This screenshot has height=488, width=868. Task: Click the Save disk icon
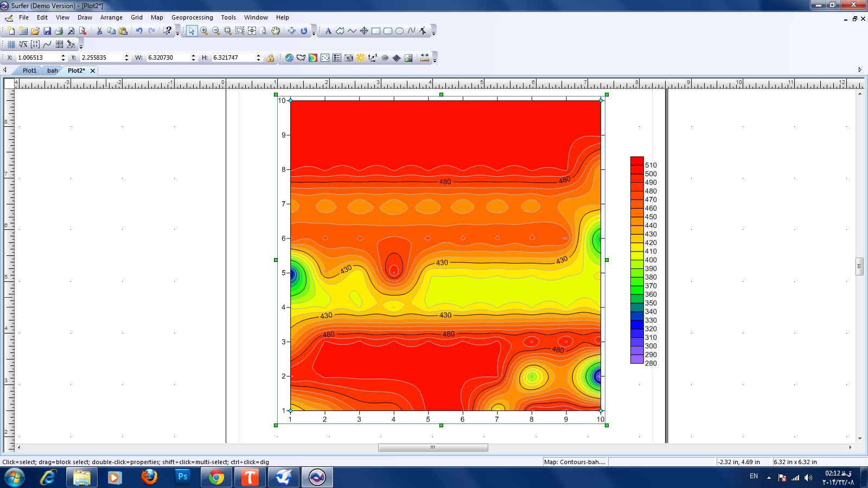(47, 31)
